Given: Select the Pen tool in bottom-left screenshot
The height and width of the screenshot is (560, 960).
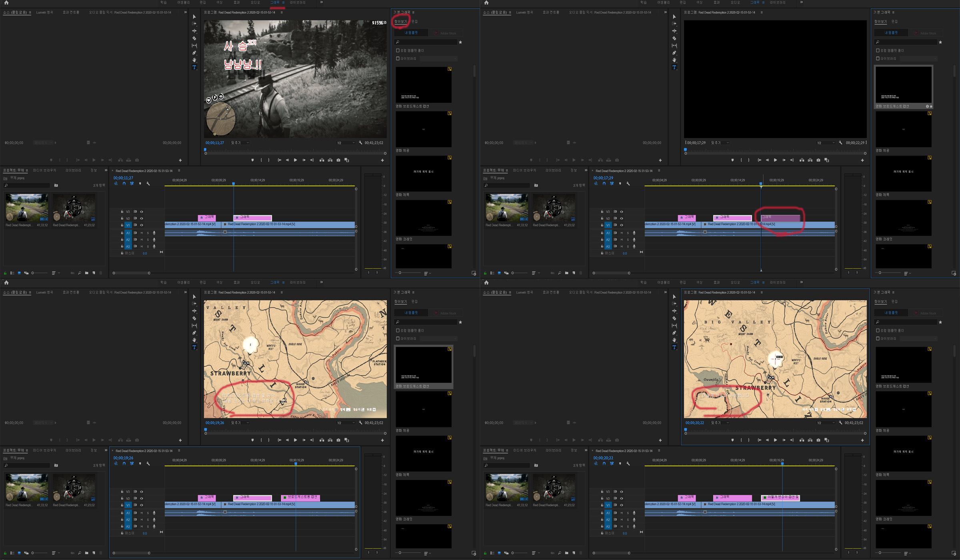Looking at the screenshot, I should (194, 333).
